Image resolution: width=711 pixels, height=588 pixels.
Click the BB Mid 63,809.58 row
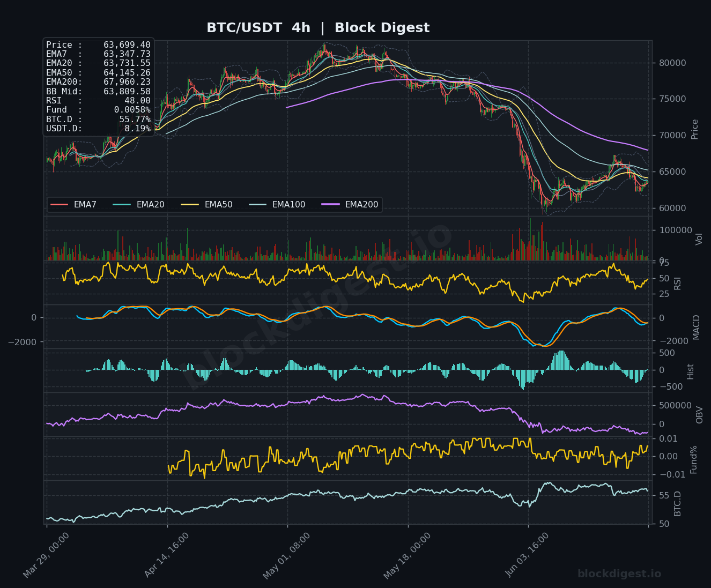(x=98, y=92)
